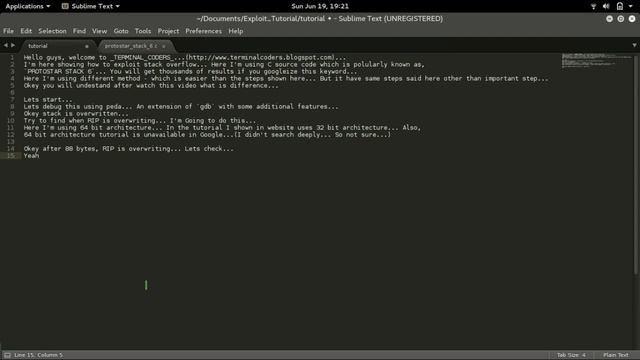Click the minimap preview

click(597, 60)
